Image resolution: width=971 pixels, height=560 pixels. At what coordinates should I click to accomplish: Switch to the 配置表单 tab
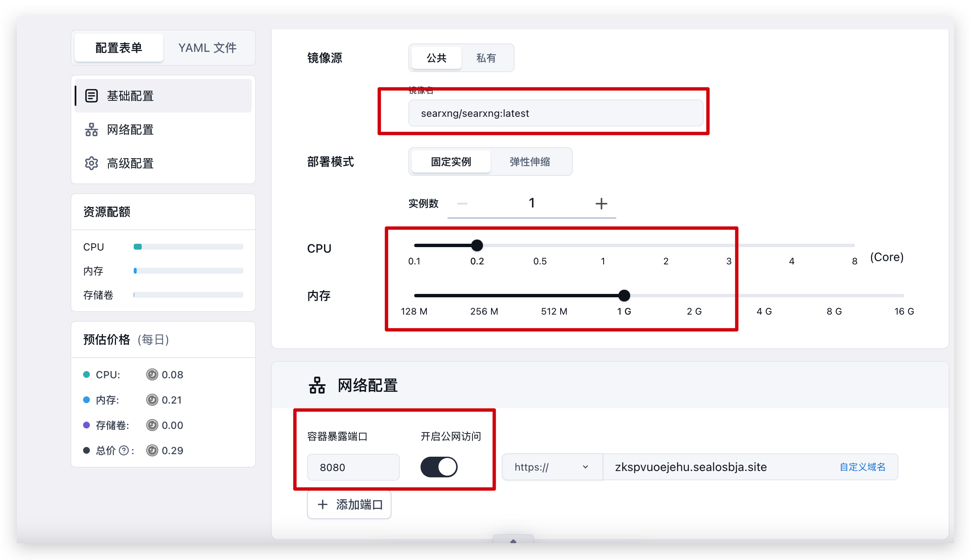[119, 48]
